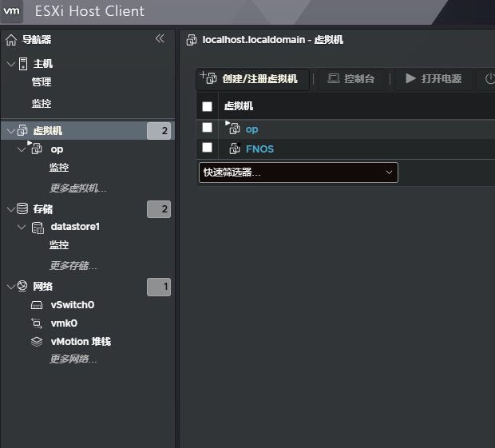Click the storage database icon beside 存储
Viewport: 495px width, 448px height.
pyautogui.click(x=22, y=208)
